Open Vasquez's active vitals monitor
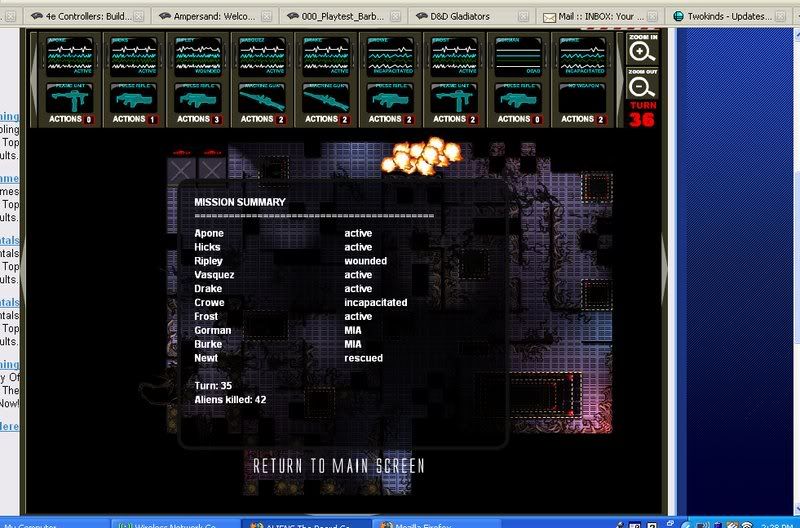Image resolution: width=800 pixels, height=528 pixels. pos(262,56)
